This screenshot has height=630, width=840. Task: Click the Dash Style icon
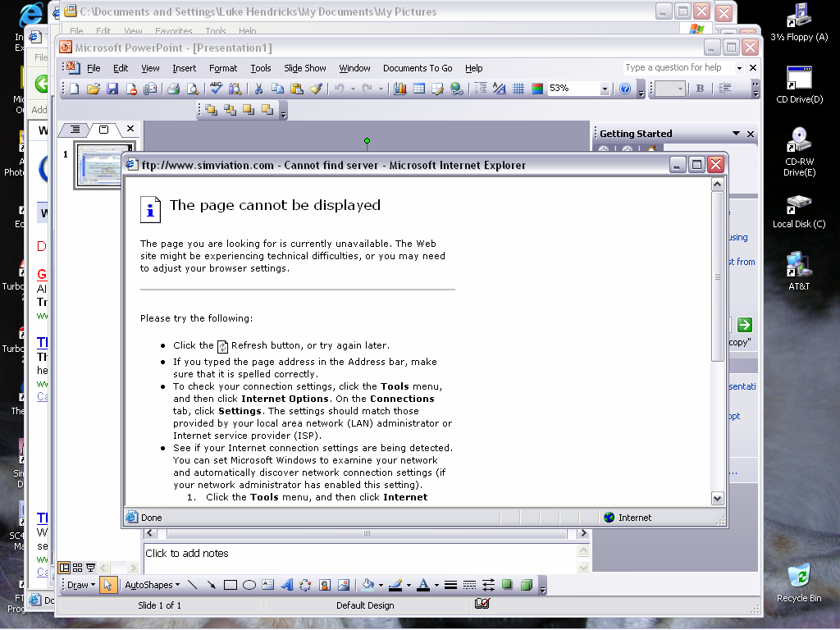[469, 585]
